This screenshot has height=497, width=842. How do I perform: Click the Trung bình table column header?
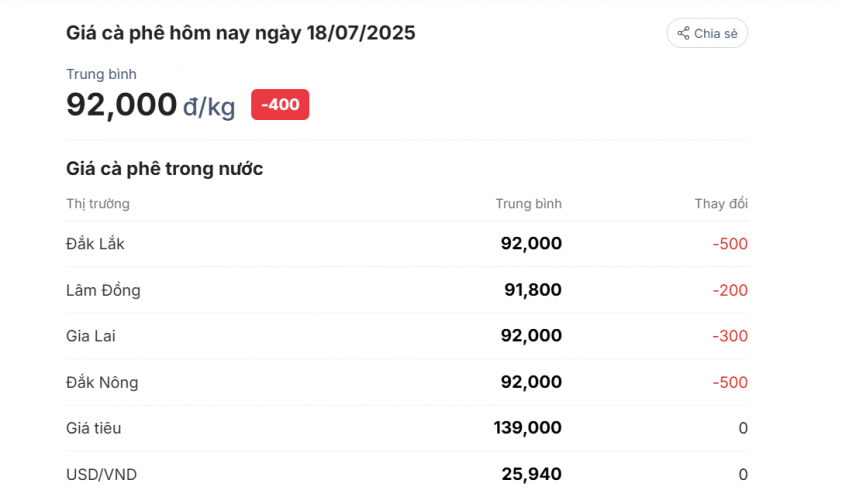pos(528,204)
